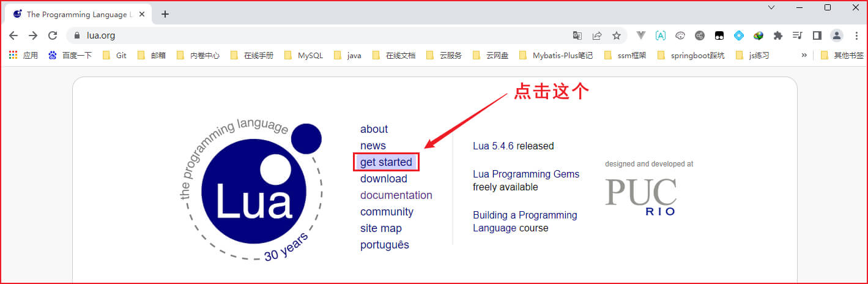Open the springboot踩坑 bookmark folder

(691, 55)
